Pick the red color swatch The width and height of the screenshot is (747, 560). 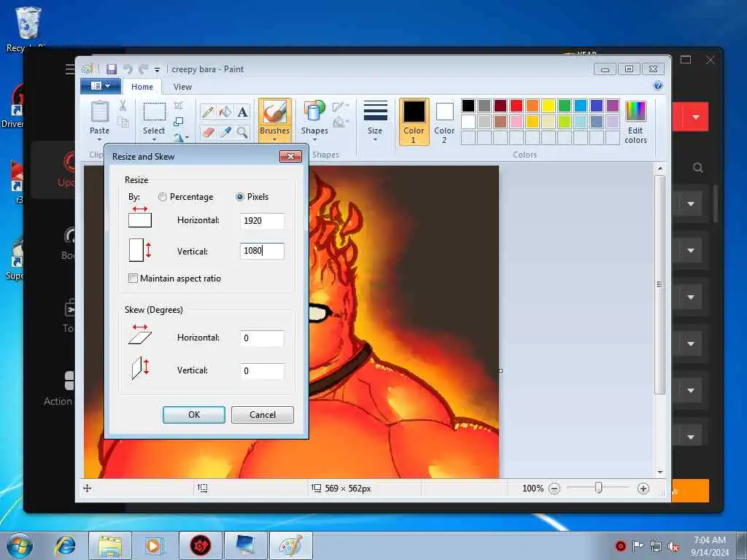[516, 105]
